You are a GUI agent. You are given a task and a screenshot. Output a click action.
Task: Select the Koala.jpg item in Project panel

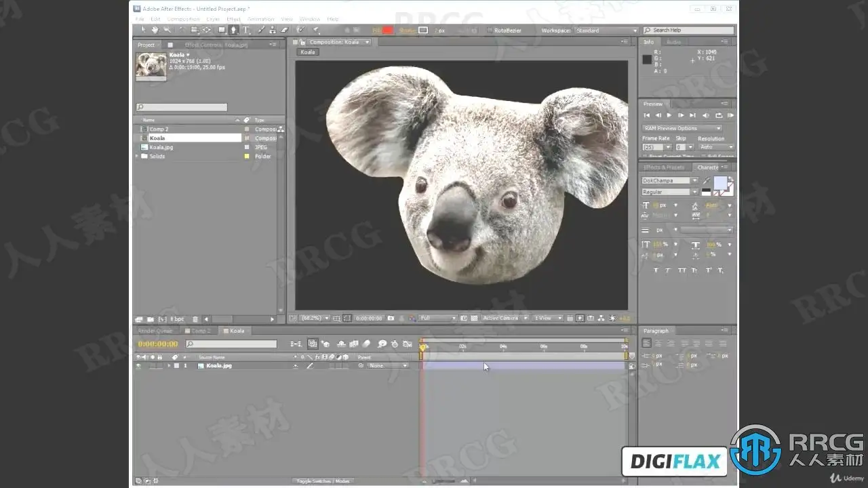(x=161, y=147)
